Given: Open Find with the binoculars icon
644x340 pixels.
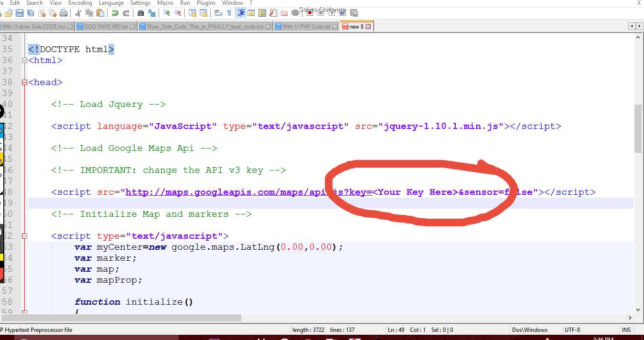Looking at the screenshot, I should click(140, 13).
